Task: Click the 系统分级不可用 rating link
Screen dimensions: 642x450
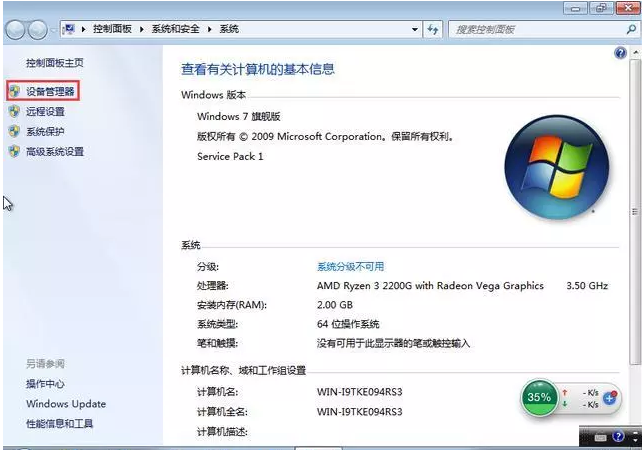Action: pyautogui.click(x=350, y=267)
